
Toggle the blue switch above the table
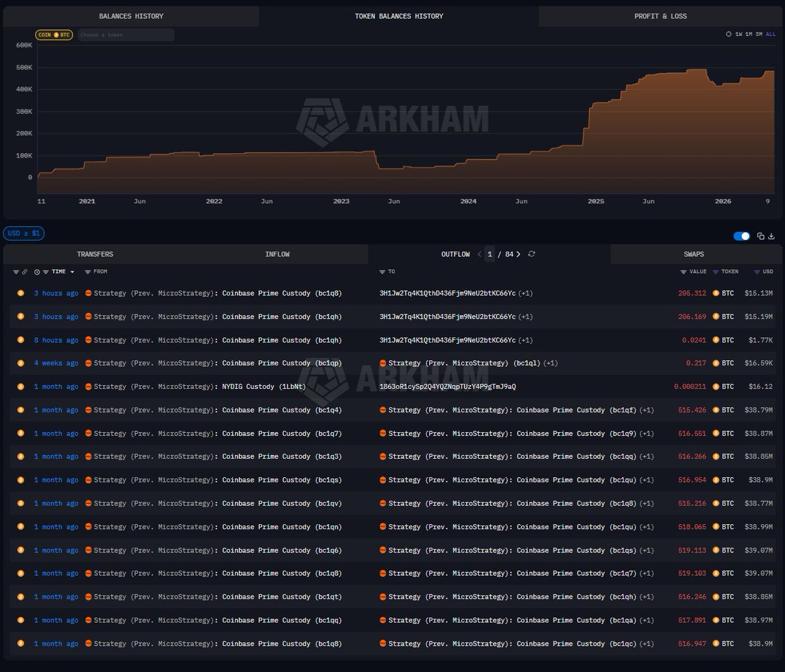click(x=742, y=236)
